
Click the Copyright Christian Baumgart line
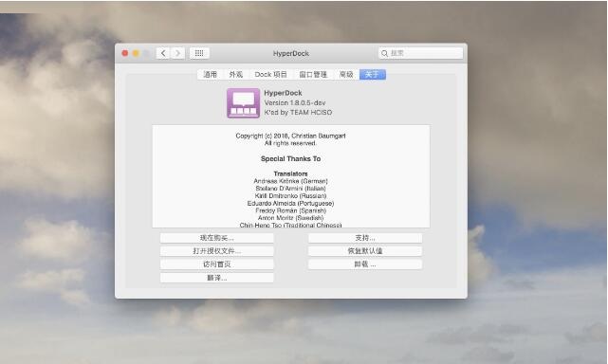click(290, 136)
